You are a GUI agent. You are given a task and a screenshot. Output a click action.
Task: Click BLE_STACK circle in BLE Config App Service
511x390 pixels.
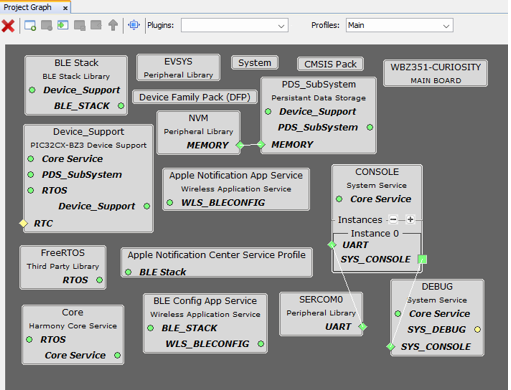[150, 328]
